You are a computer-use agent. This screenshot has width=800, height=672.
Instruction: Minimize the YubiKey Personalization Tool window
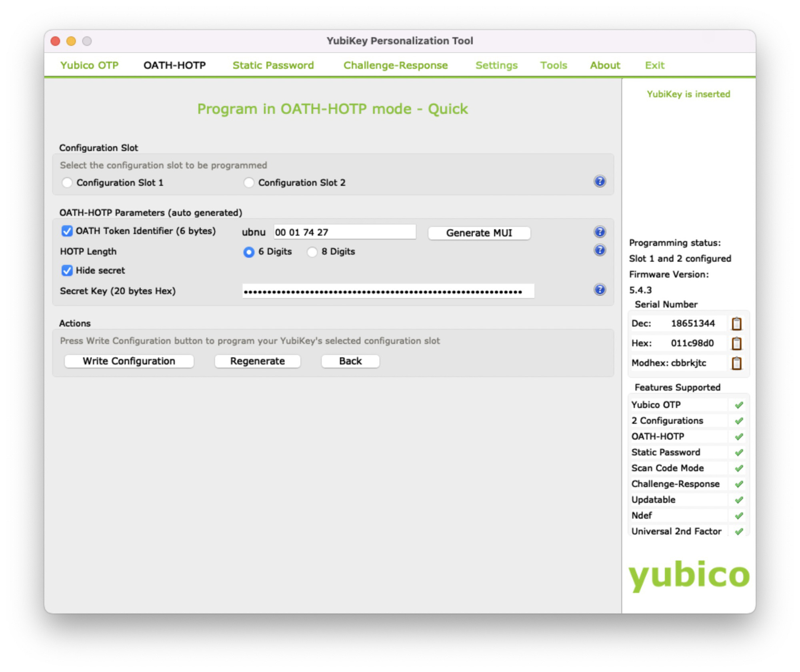(71, 41)
